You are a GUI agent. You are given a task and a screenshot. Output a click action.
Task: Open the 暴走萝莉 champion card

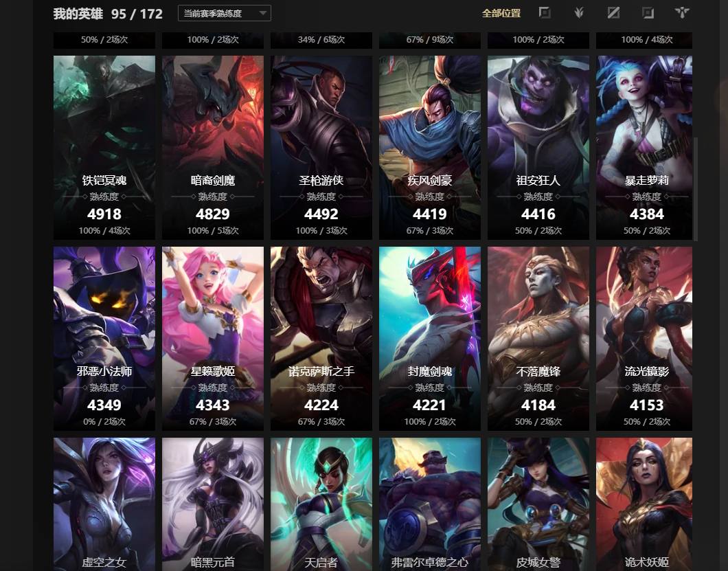click(x=644, y=147)
